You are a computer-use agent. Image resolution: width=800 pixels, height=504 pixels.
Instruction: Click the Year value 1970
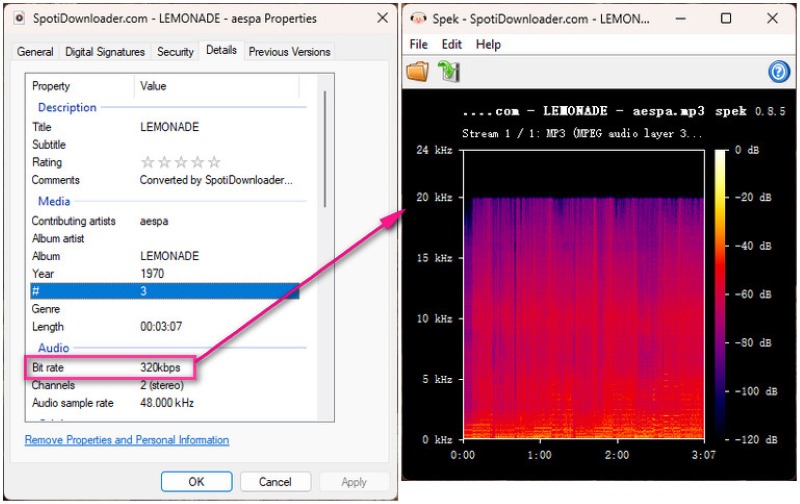(152, 273)
